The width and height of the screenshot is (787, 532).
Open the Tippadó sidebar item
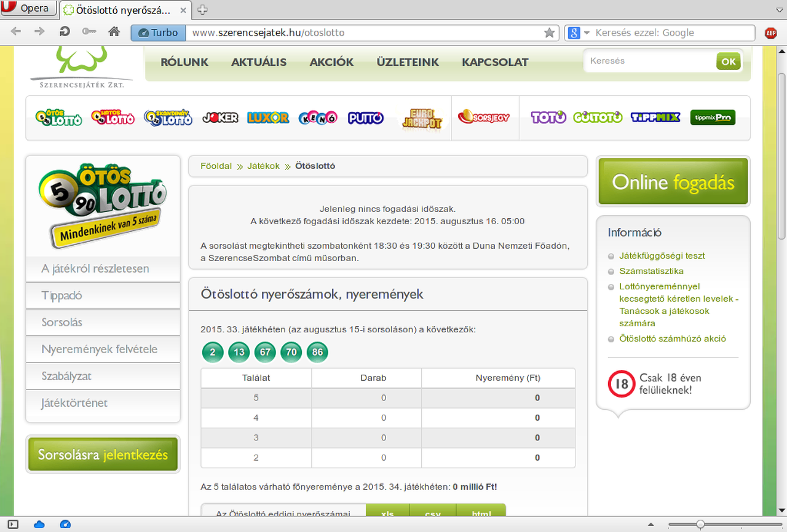[x=103, y=295]
